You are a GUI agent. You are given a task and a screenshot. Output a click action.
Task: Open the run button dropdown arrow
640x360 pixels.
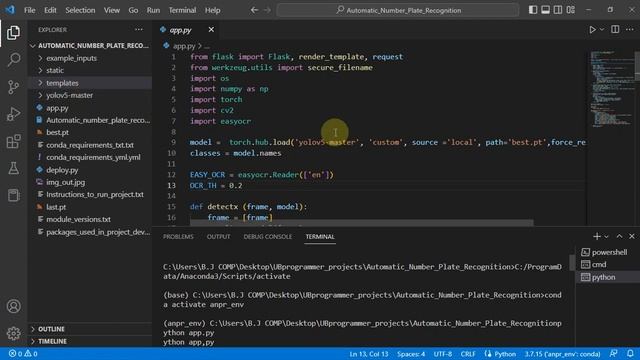click(x=602, y=30)
